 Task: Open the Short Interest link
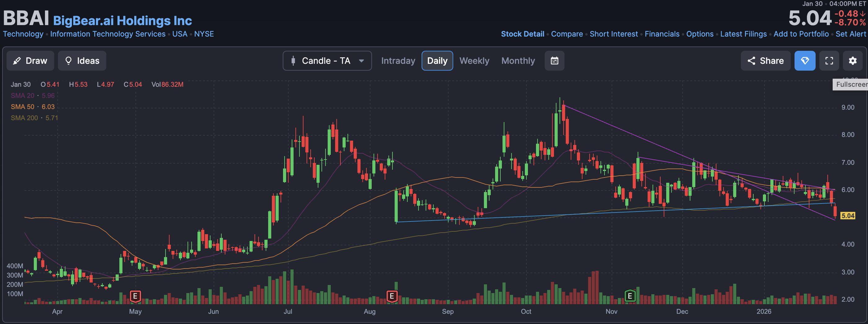[x=613, y=34]
